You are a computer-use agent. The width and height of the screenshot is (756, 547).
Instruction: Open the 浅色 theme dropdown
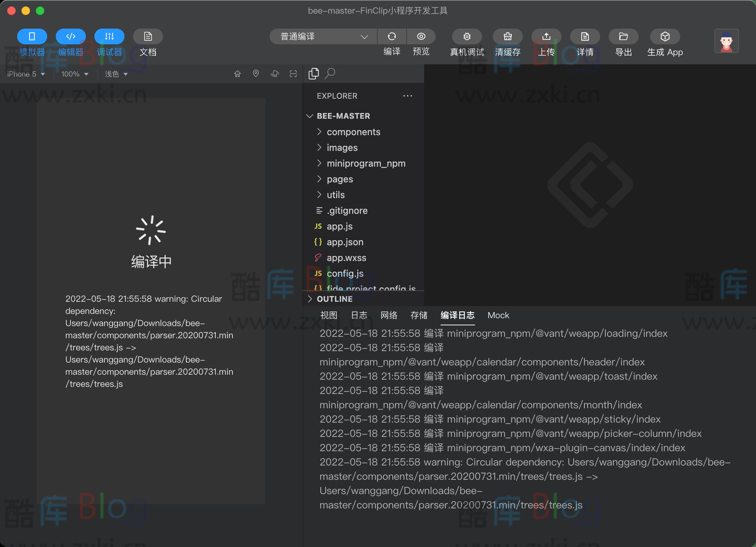click(x=115, y=74)
